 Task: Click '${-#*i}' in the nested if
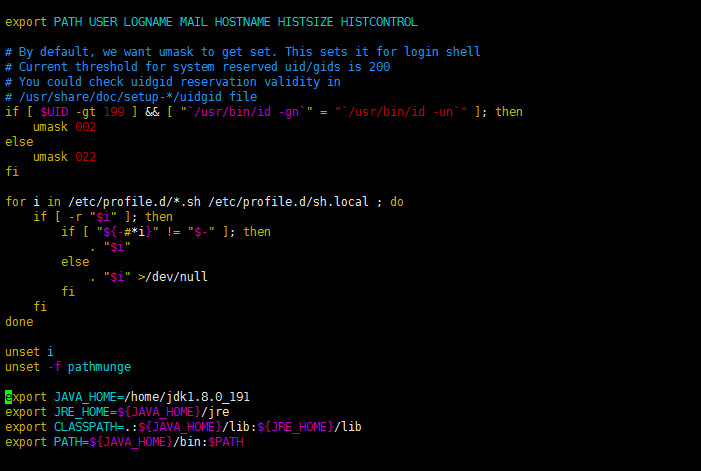coord(127,232)
